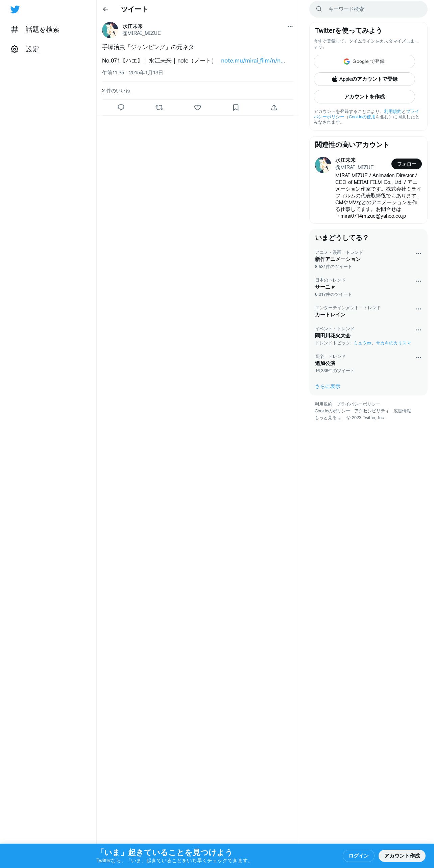Screen dimensions: 434x868
Task: Open the tweet's three-dot more menu
Action: (290, 26)
